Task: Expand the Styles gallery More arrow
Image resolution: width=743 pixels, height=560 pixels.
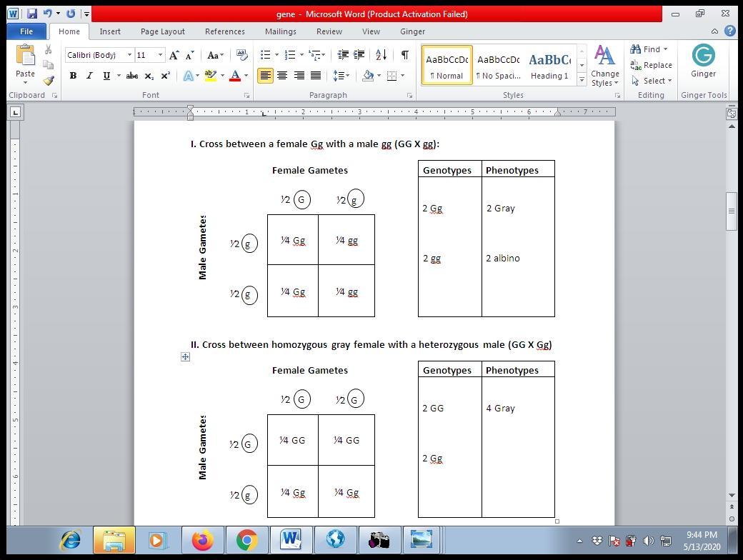Action: tap(582, 81)
